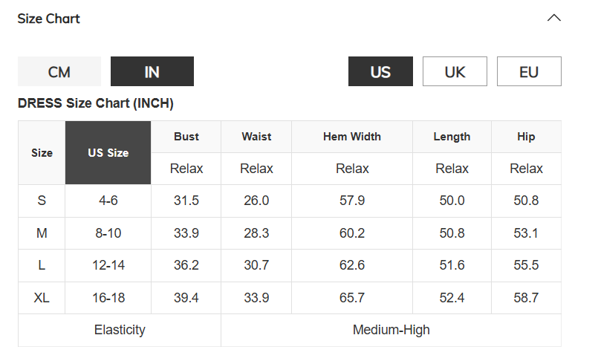
Task: Select the S size row label
Action: click(x=42, y=201)
